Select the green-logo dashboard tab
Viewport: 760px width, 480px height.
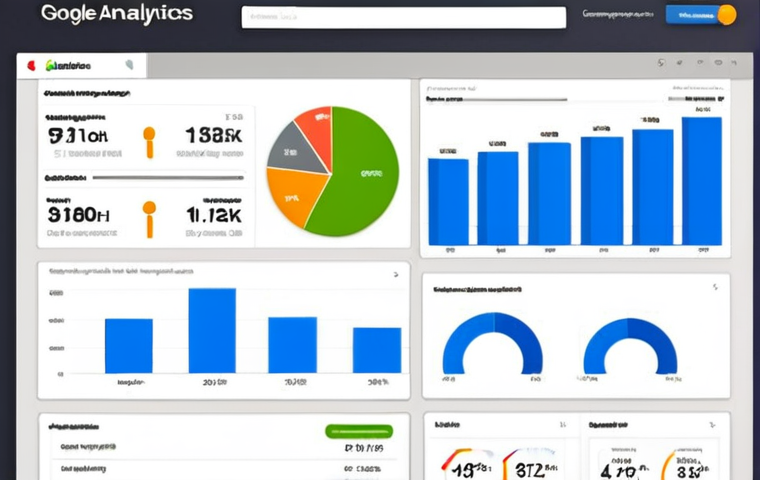tap(68, 65)
